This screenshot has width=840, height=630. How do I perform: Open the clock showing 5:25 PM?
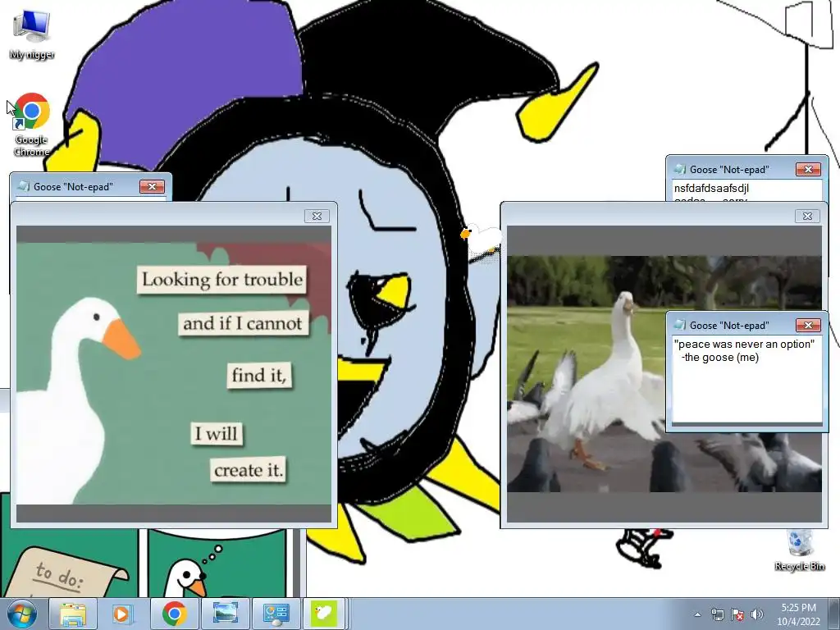click(798, 608)
